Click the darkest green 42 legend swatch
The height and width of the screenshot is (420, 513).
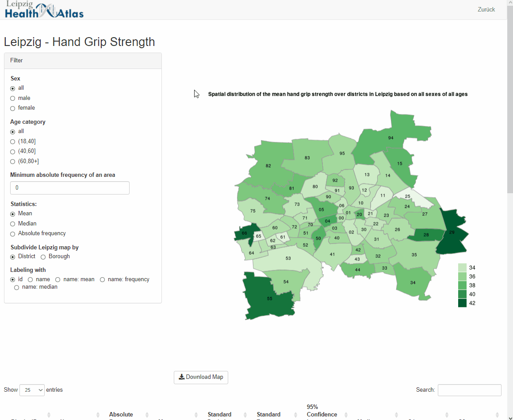(x=462, y=303)
